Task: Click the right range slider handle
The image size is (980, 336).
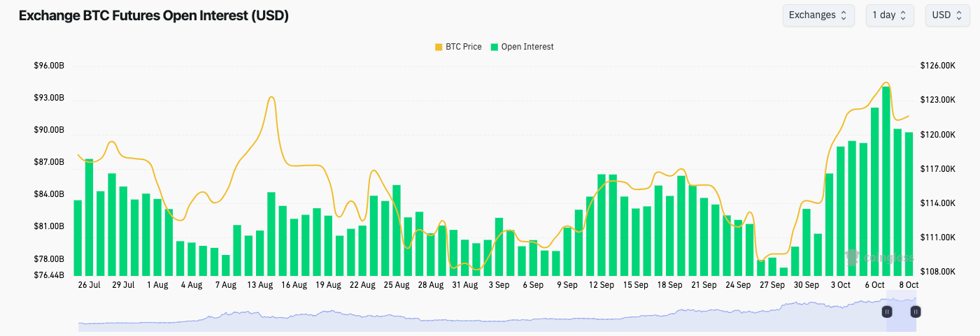Action: [x=915, y=312]
